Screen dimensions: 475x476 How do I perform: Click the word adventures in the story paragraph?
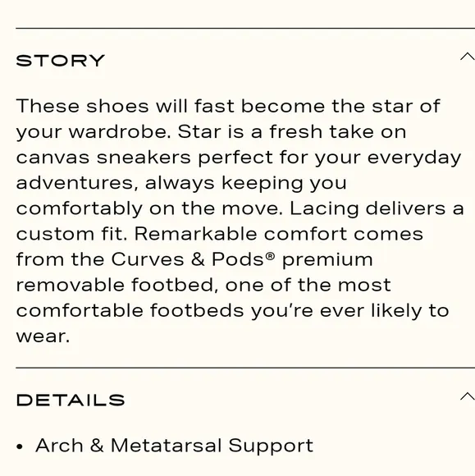click(75, 183)
